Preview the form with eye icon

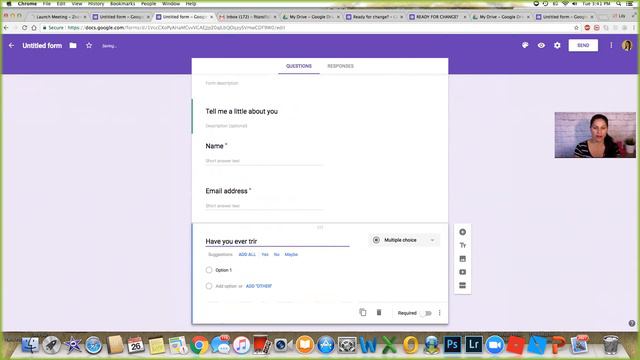point(541,45)
